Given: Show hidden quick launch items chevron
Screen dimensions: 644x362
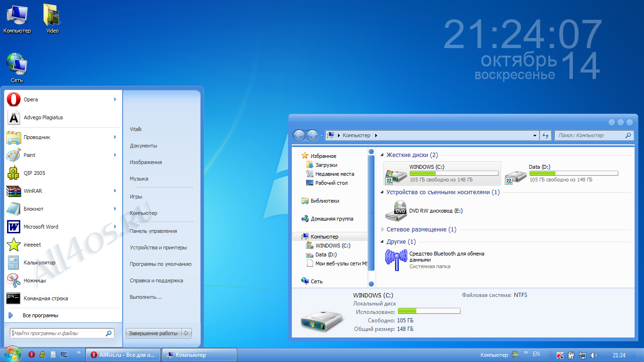Looking at the screenshot, I should [x=78, y=353].
